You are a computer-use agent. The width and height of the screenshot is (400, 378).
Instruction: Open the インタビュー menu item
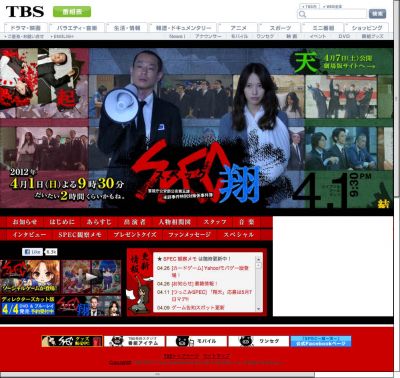[29, 235]
